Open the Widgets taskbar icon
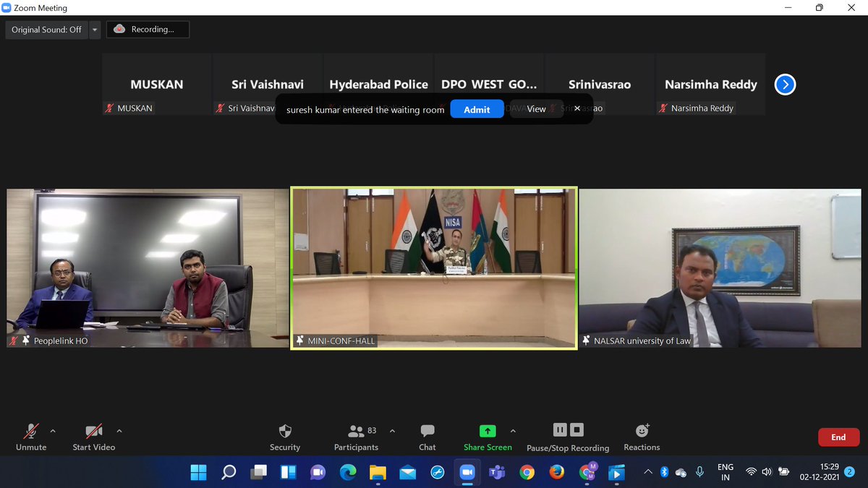The width and height of the screenshot is (868, 488). tap(288, 472)
